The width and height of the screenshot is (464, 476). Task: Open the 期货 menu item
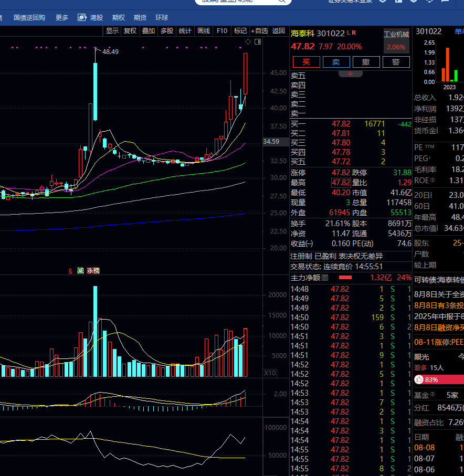coord(140,18)
